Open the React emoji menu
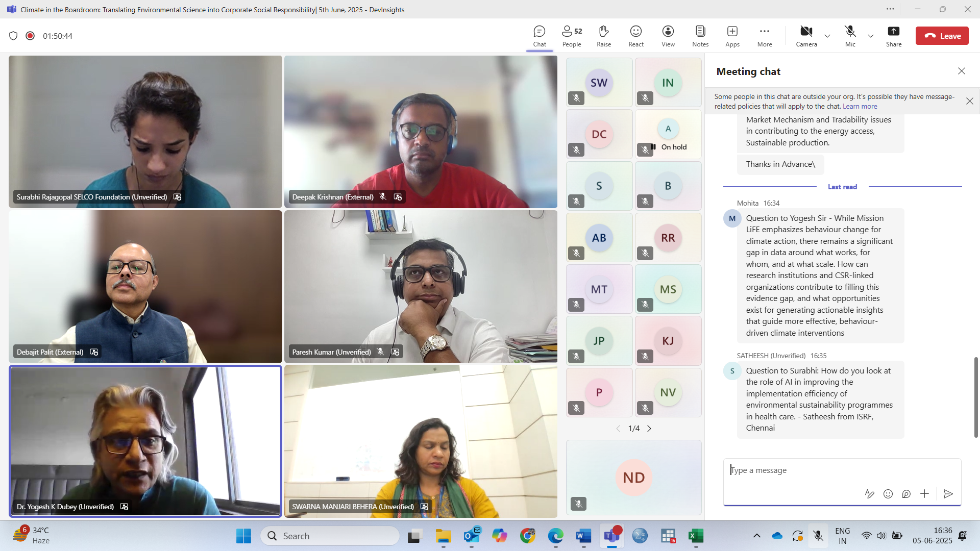This screenshot has width=980, height=551. pos(636,36)
